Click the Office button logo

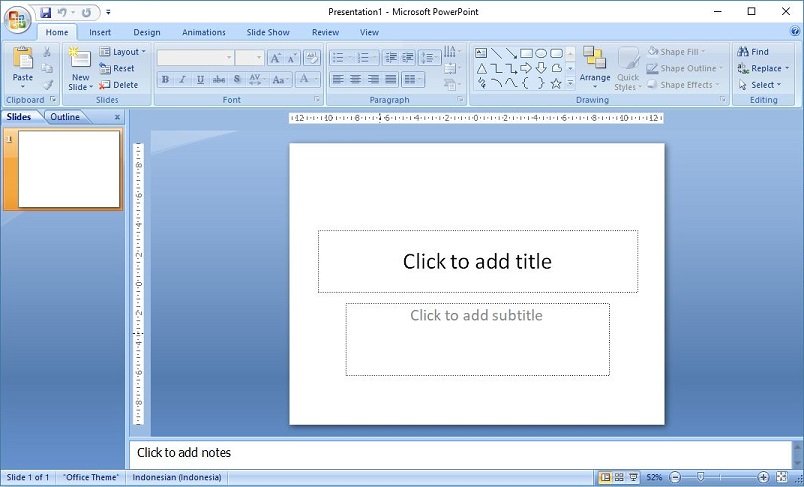click(17, 20)
